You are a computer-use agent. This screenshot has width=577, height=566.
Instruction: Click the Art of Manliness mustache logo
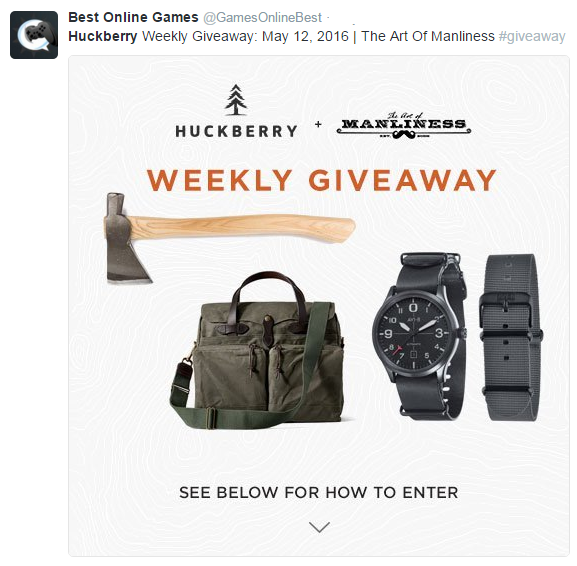click(404, 125)
